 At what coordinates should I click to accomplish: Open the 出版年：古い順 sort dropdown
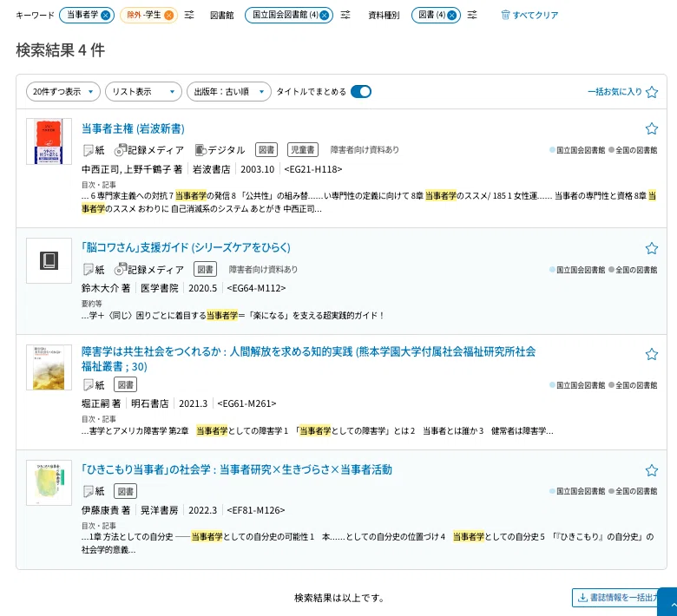click(x=229, y=91)
